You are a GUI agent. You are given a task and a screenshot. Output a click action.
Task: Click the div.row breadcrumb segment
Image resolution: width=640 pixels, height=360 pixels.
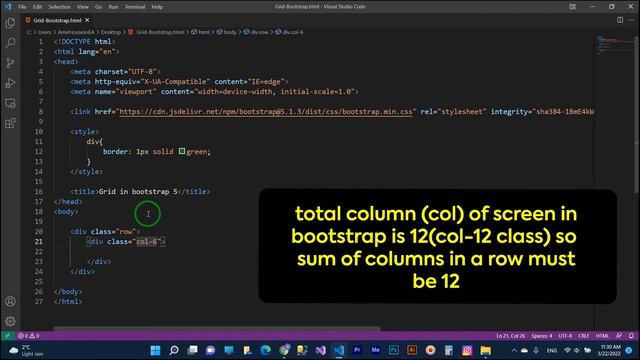260,32
